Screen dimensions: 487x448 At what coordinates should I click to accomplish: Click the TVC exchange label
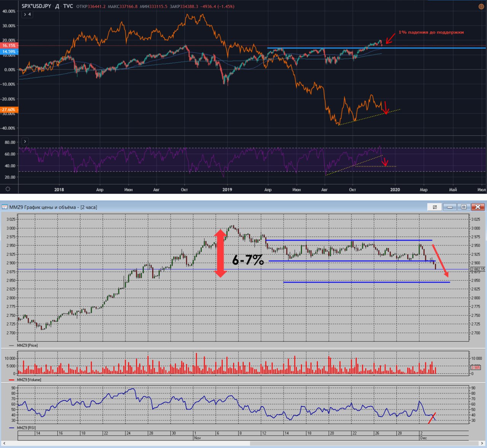[68, 6]
